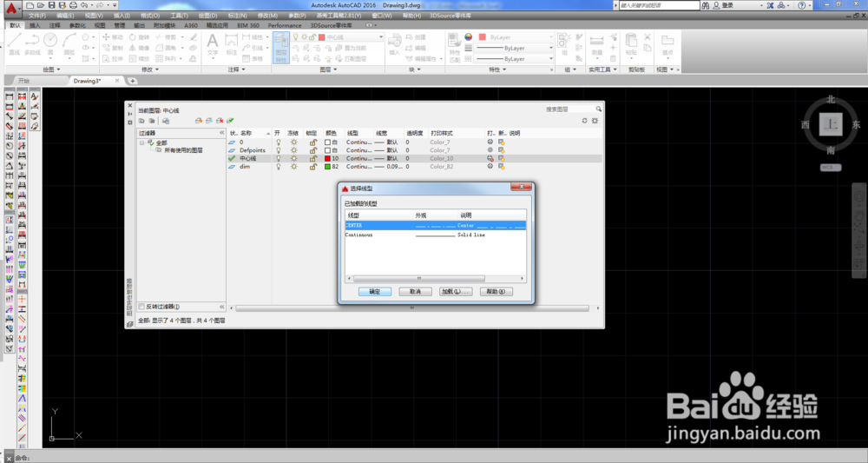The image size is (868, 463).
Task: Click 加载(L)... to load linetypes
Action: pyautogui.click(x=456, y=291)
